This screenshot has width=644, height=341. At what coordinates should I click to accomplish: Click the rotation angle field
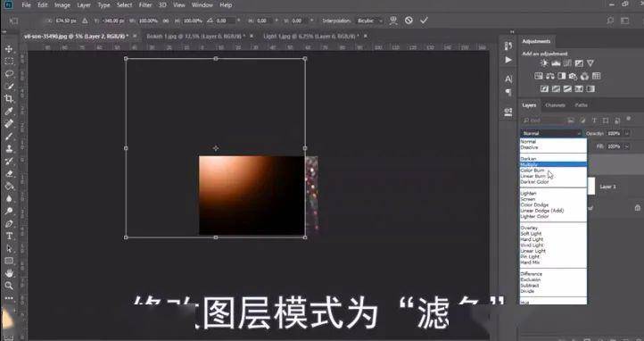[x=225, y=21]
